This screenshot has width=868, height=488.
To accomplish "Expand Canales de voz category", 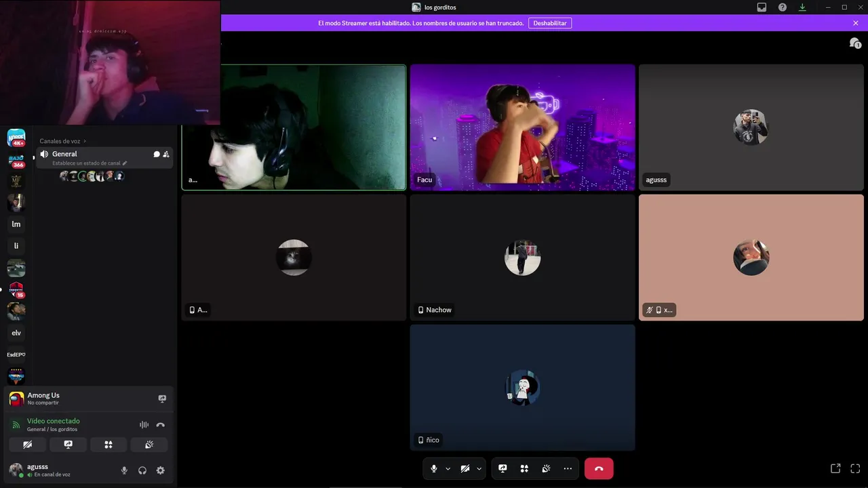I will coord(62,141).
